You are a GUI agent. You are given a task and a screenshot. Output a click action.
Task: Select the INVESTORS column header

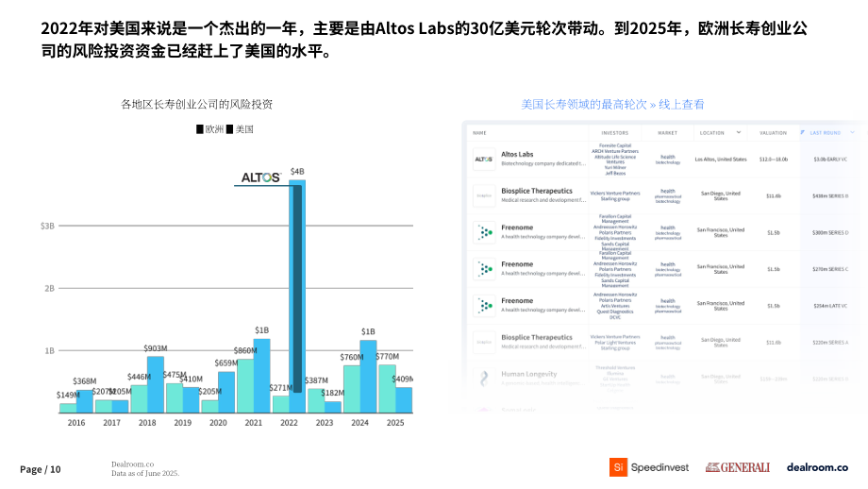pyautogui.click(x=615, y=133)
